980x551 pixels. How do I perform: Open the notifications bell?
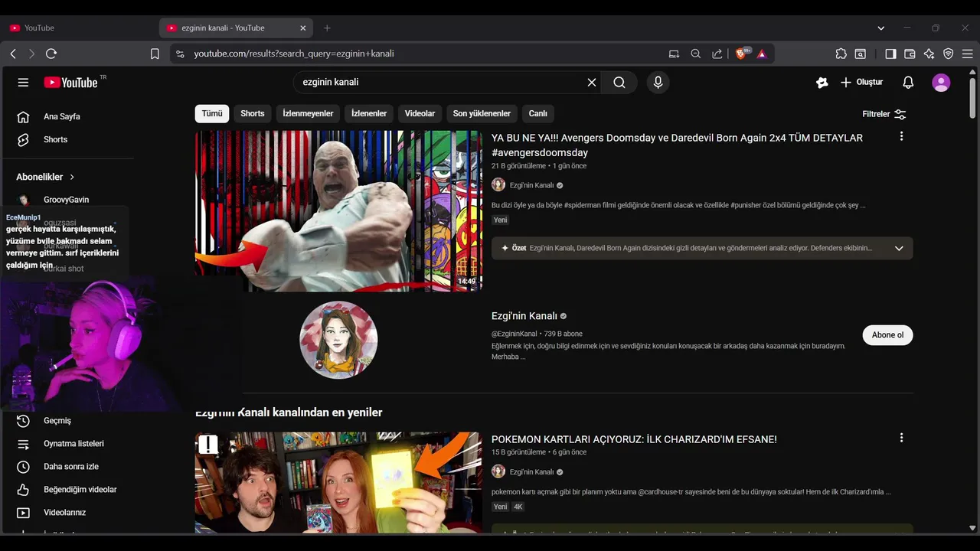tap(908, 82)
